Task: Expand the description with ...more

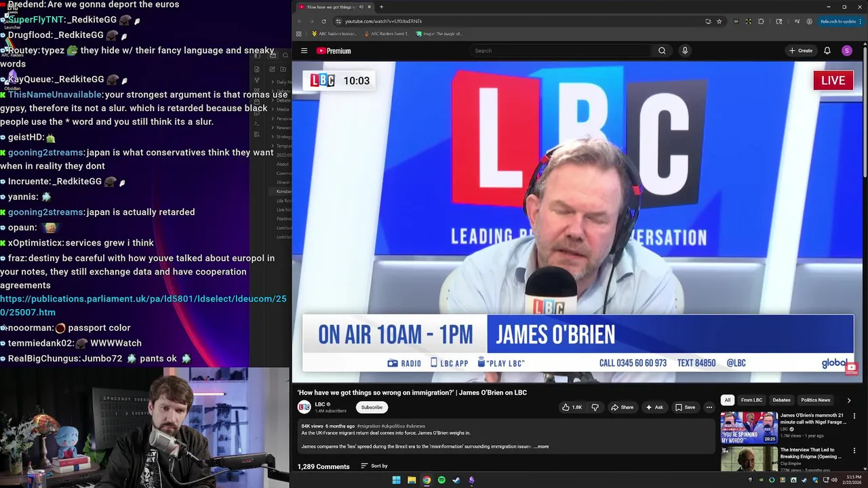Action: (541, 447)
